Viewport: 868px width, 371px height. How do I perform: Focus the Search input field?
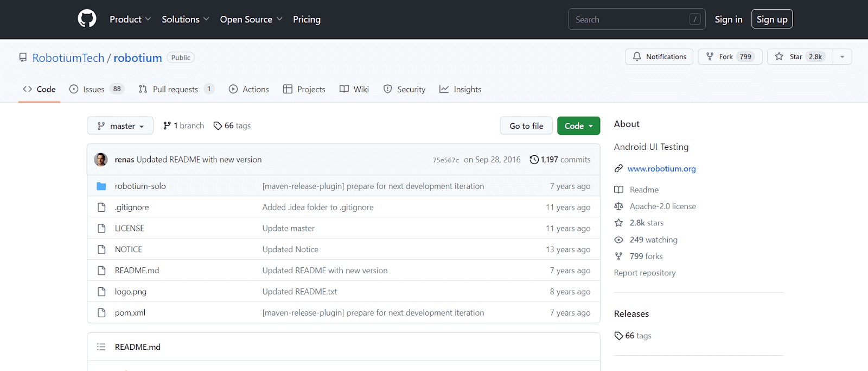click(x=629, y=20)
